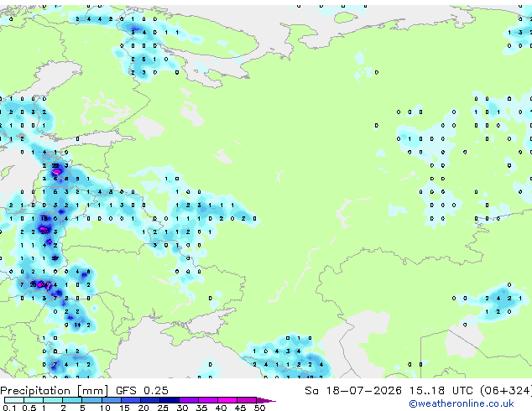The image size is (532, 411).
Task: Click the map precipitation value 18
Action: [44, 219]
